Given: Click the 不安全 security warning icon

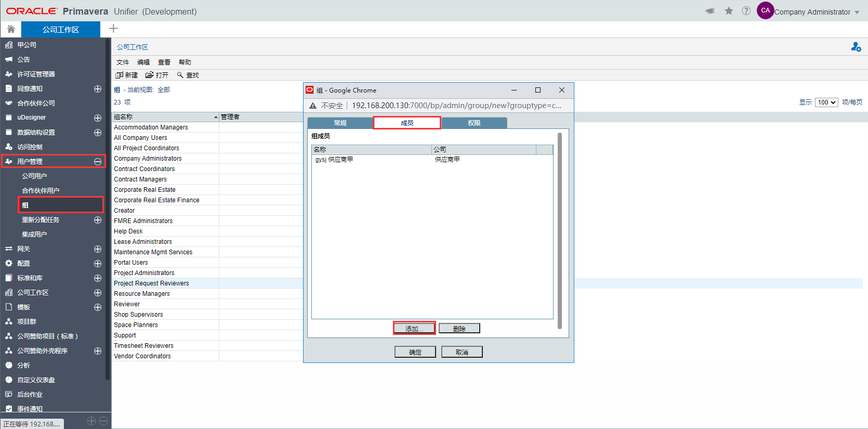Looking at the screenshot, I should click(x=313, y=106).
